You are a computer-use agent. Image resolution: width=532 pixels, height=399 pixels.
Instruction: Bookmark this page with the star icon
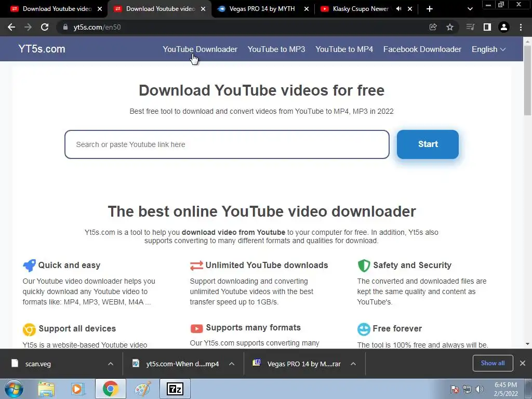point(450,27)
